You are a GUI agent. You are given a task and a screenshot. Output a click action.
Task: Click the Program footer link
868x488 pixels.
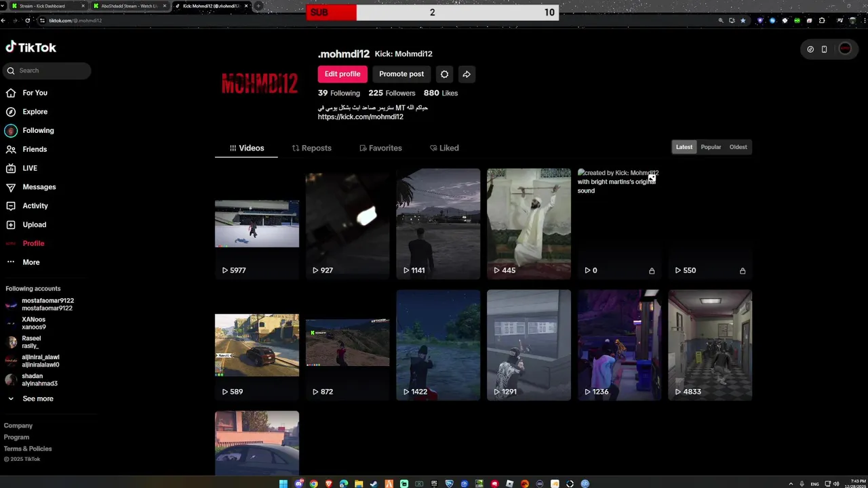[x=16, y=437]
